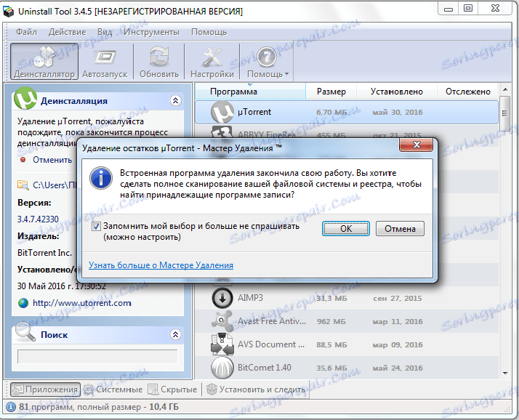Click the info icon in status bar
This screenshot has height=420, width=519.
[10, 407]
